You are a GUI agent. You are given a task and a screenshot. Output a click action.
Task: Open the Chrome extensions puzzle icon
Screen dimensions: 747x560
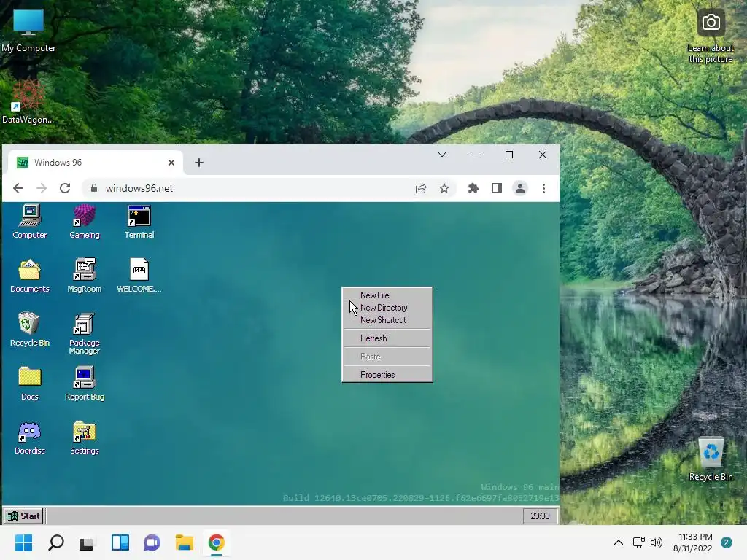[x=473, y=189]
